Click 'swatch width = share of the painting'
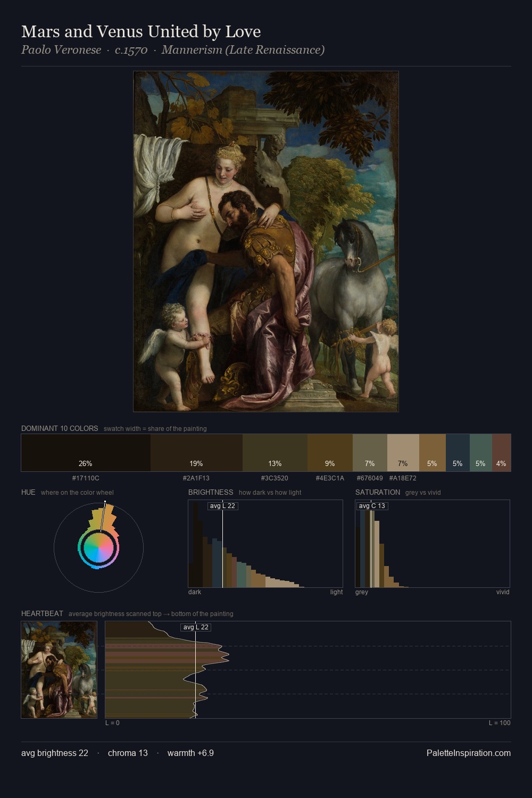 point(155,429)
